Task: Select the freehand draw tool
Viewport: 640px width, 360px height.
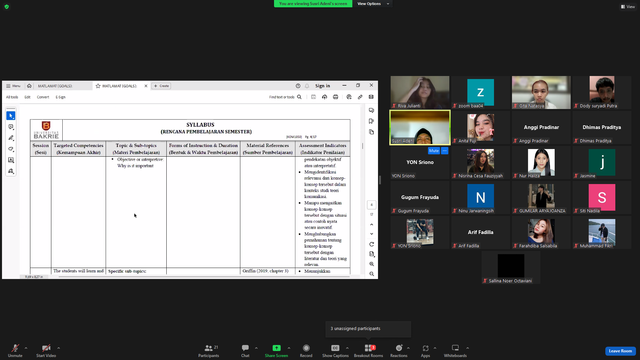Action: [x=11, y=149]
